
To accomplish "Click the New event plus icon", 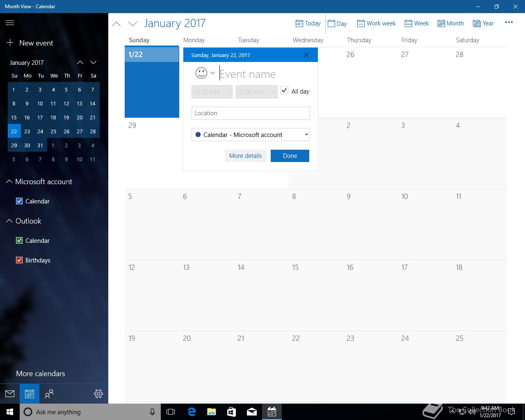I will click(10, 43).
